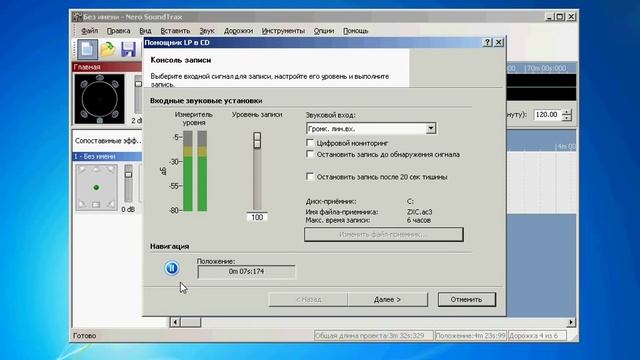The width and height of the screenshot is (640, 360).
Task: Toggle Остановить запись после 20 сек тишины
Action: (310, 177)
